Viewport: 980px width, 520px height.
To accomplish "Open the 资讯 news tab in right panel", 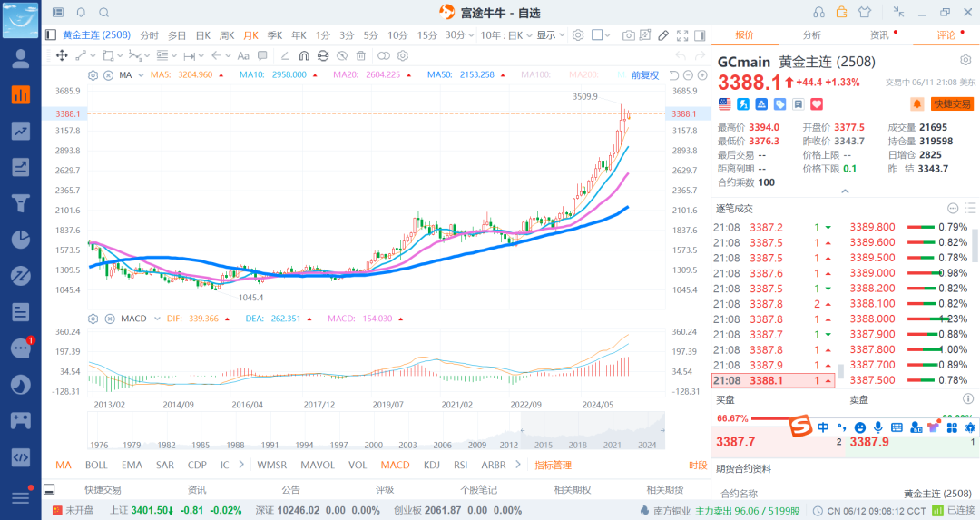I will coord(879,35).
